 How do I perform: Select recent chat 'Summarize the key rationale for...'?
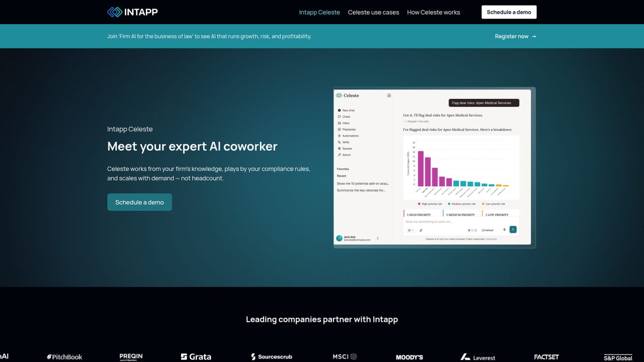tap(361, 190)
